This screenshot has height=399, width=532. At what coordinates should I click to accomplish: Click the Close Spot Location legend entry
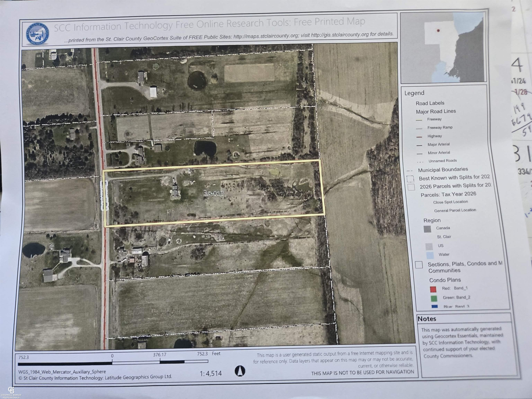click(450, 202)
